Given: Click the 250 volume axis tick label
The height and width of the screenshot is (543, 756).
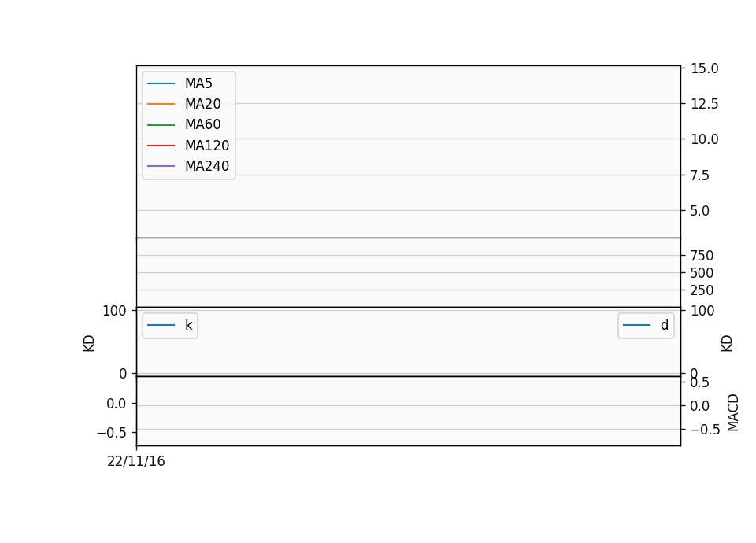Looking at the screenshot, I should (702, 290).
